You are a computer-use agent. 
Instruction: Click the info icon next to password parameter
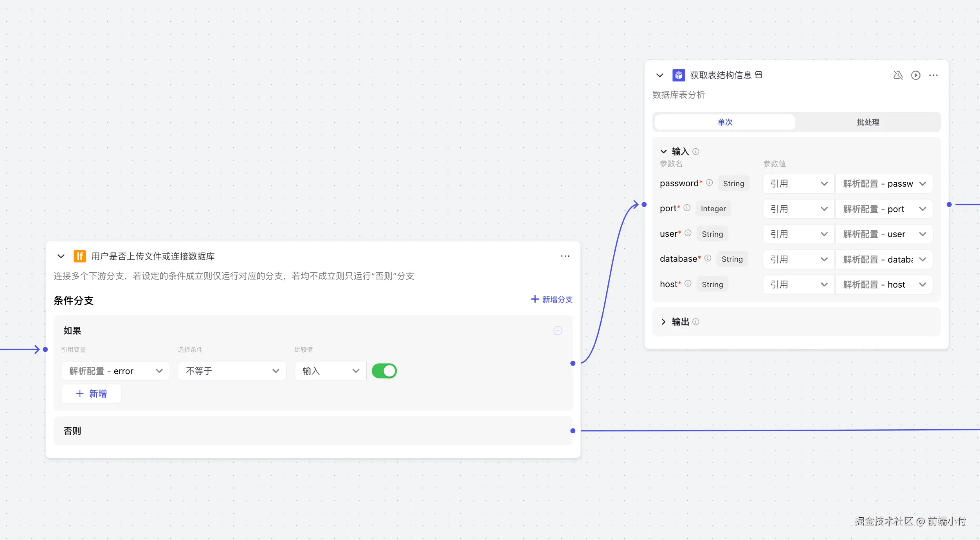pos(710,183)
